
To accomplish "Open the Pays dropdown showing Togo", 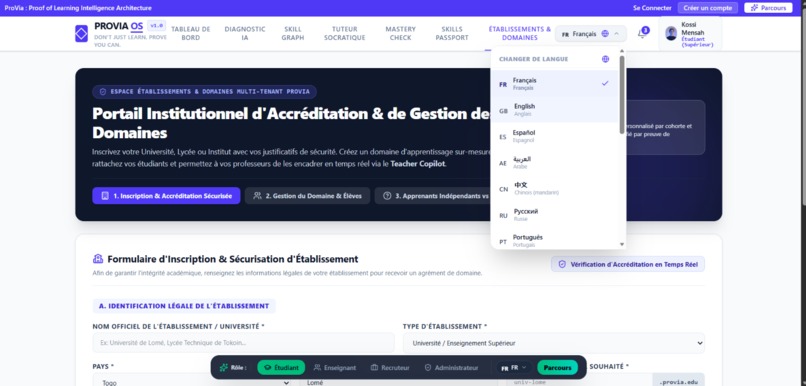I will [x=192, y=382].
